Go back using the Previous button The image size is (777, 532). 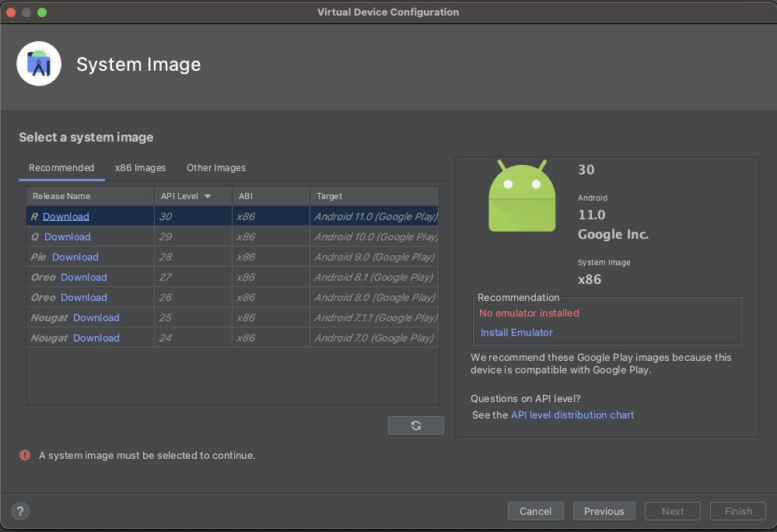point(604,511)
